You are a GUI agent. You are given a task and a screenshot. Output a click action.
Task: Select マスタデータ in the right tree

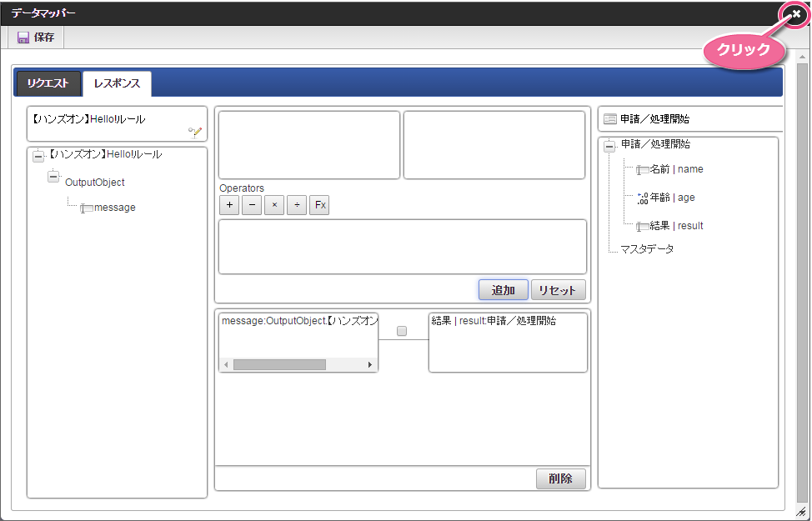click(647, 249)
